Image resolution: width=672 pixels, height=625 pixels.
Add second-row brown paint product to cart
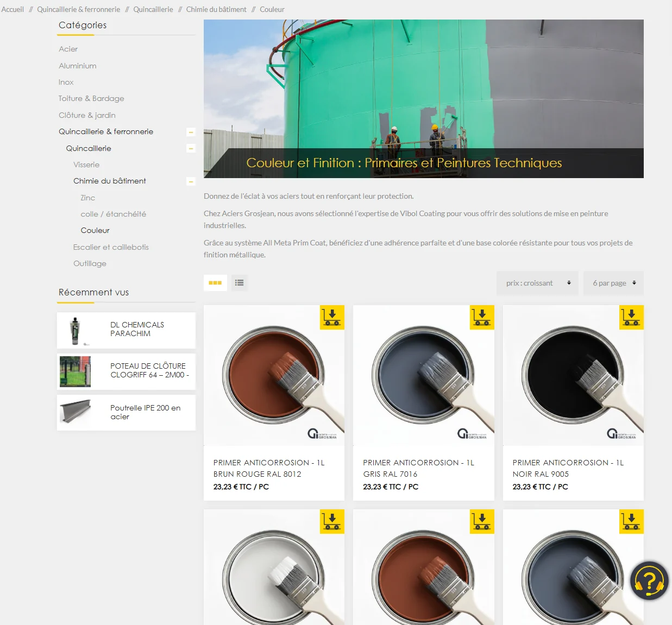pos(482,521)
